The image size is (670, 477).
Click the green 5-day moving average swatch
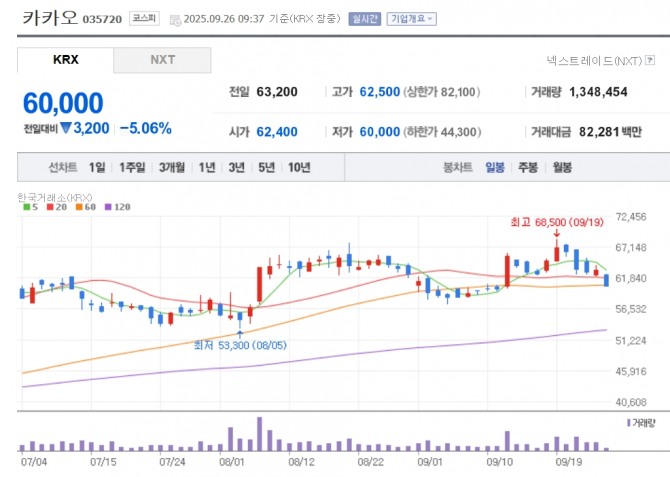click(x=26, y=207)
